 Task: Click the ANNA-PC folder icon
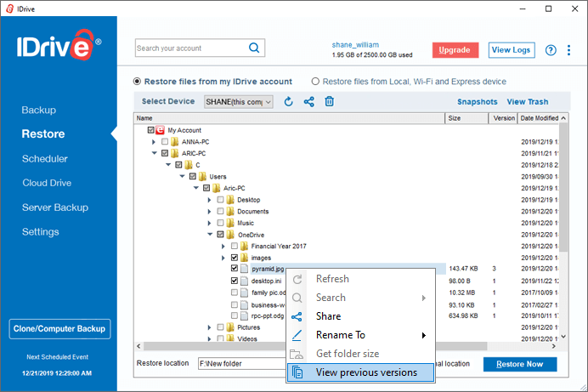click(174, 142)
